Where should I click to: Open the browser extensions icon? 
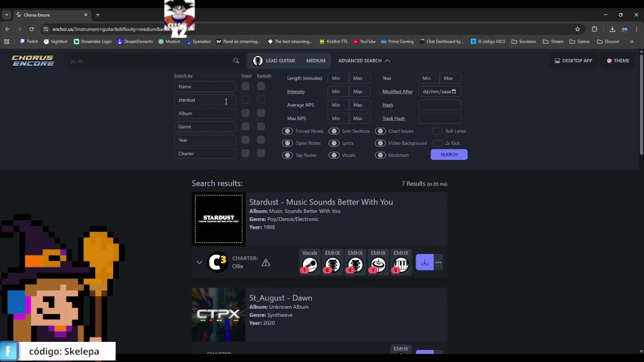coord(594,29)
